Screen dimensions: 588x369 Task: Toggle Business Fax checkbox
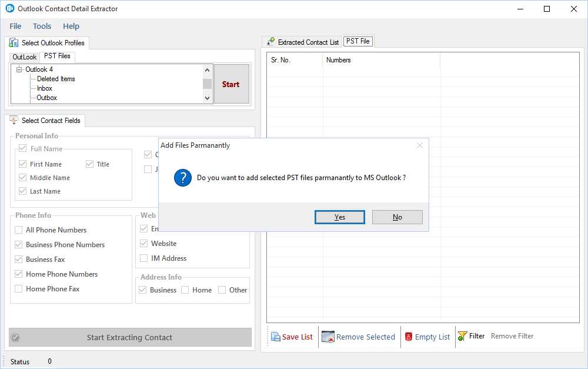(18, 259)
